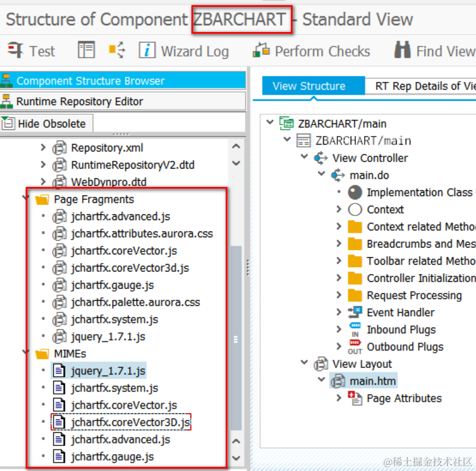Click the Event Handler icon
476x471 pixels.
(x=355, y=312)
